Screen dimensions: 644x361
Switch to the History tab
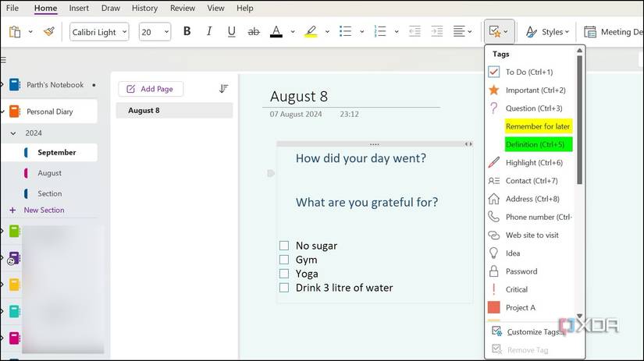point(144,8)
